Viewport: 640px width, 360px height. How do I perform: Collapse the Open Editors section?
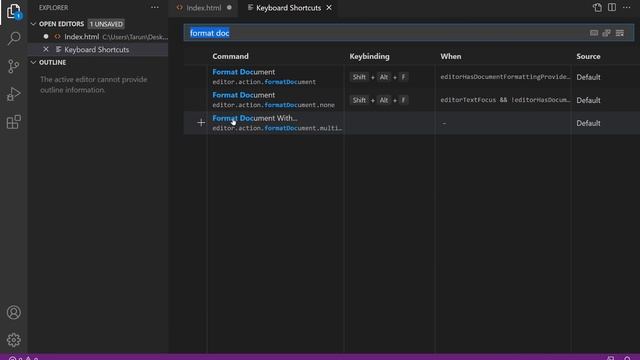click(x=33, y=24)
